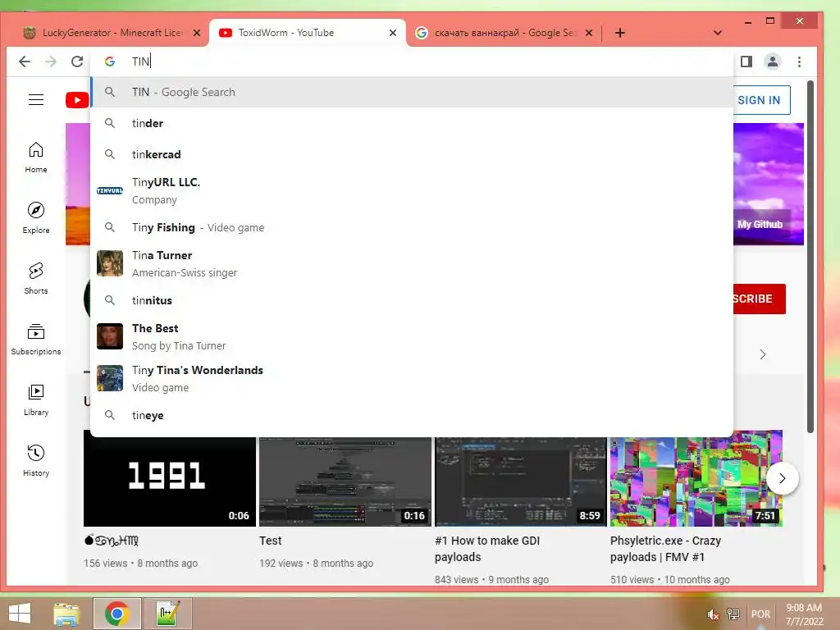The width and height of the screenshot is (840, 630).
Task: Open the My Github banner link
Action: [x=760, y=225]
